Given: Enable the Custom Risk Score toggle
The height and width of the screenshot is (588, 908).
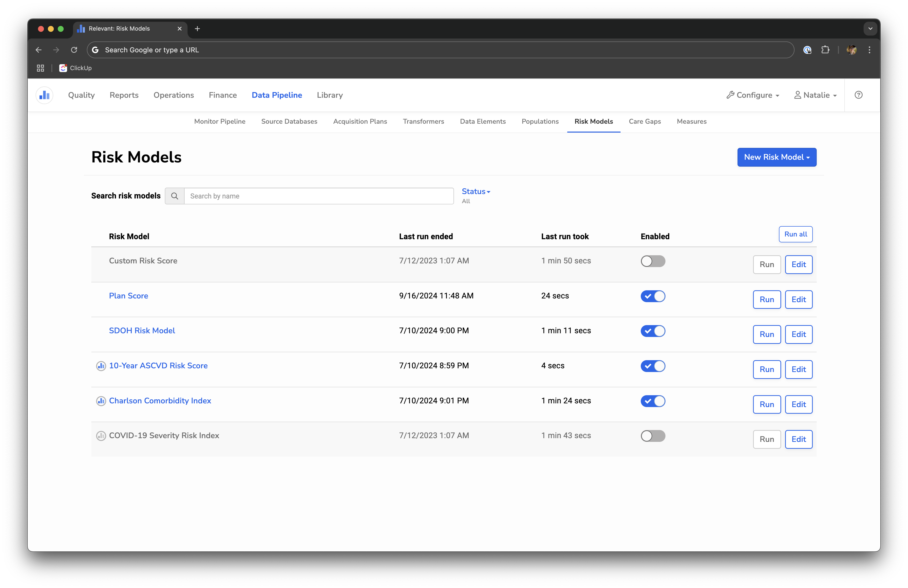Looking at the screenshot, I should click(x=653, y=261).
